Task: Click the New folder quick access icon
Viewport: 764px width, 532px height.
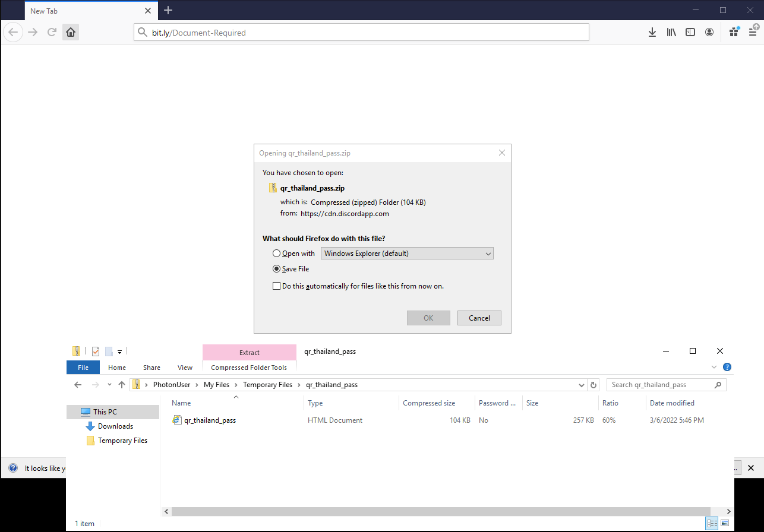Action: [109, 351]
